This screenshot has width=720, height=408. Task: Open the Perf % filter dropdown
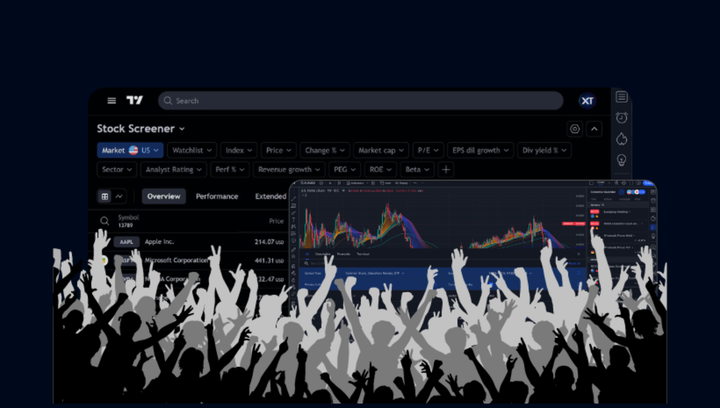(230, 169)
